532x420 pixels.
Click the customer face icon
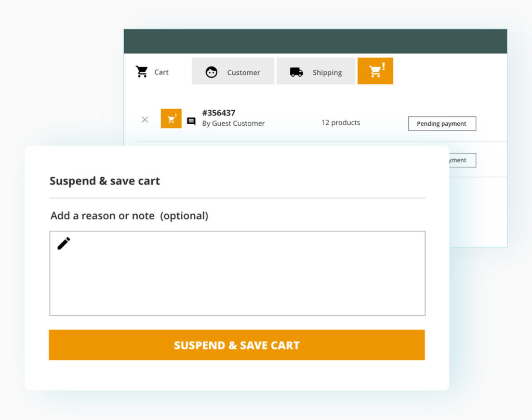(x=211, y=72)
